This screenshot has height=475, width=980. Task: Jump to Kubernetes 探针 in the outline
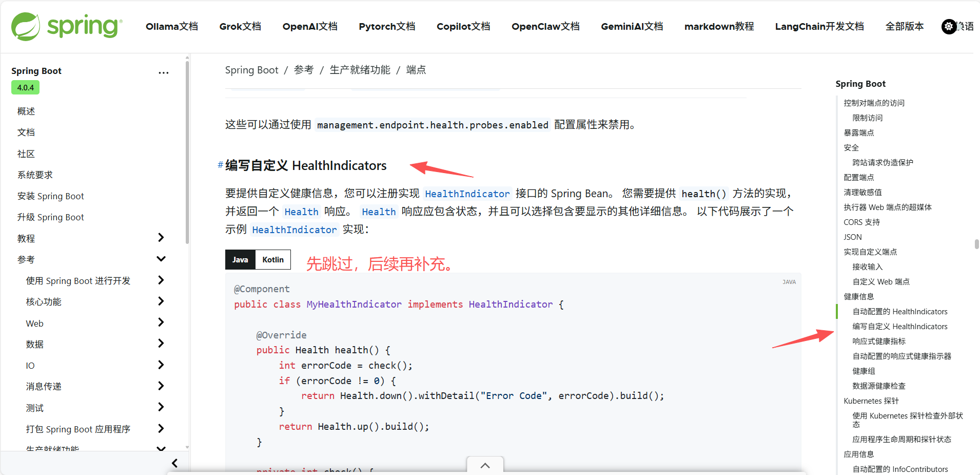871,401
